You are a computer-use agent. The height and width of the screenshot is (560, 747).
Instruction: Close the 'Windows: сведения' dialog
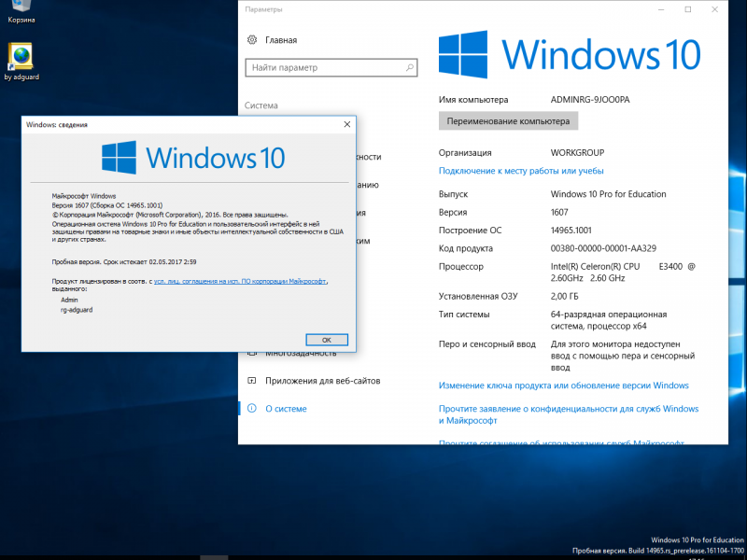[x=347, y=124]
